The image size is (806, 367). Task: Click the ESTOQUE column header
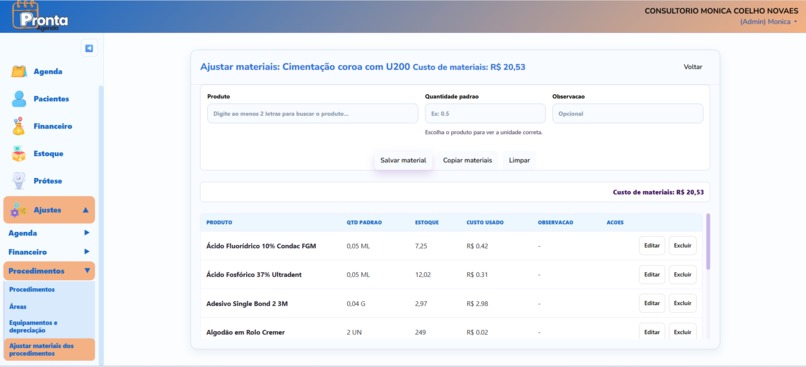(x=427, y=223)
